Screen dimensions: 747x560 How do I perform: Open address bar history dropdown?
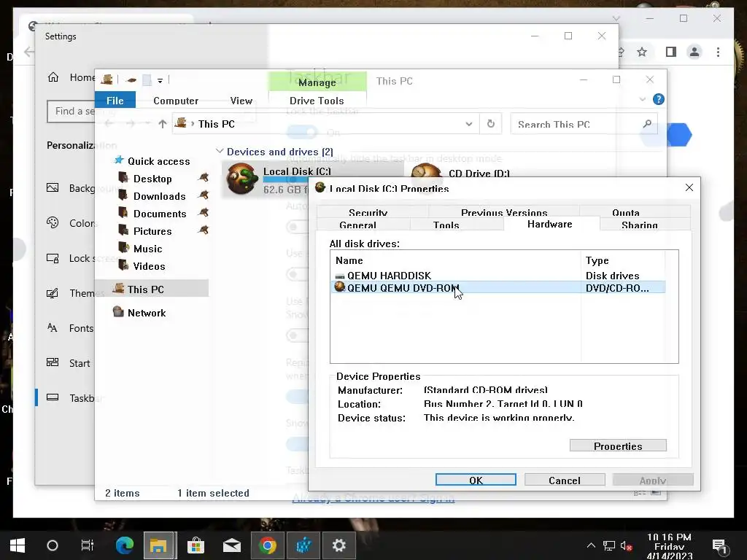point(469,124)
